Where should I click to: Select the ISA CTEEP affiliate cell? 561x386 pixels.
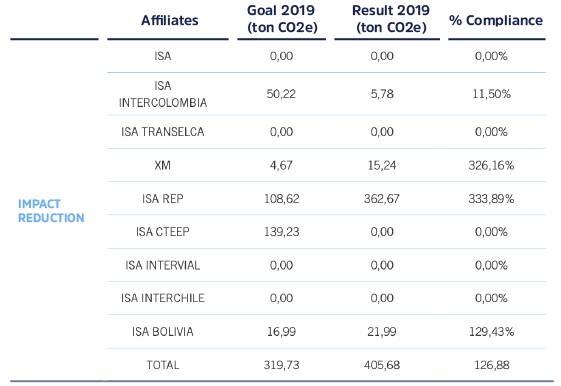163,232
